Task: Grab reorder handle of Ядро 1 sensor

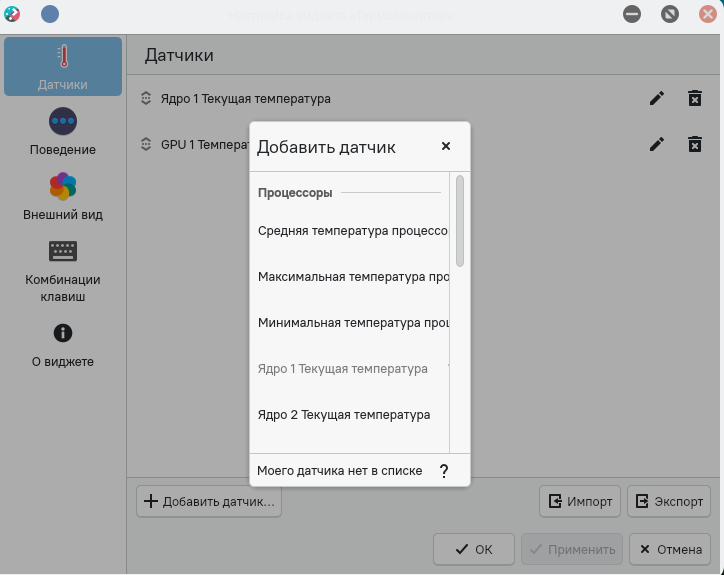Action: point(146,98)
